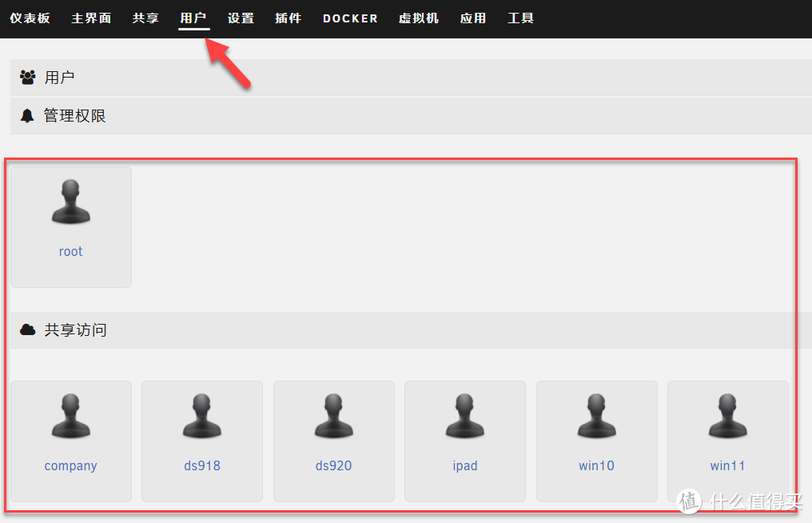Click the 管理权限 section heading text
The image size is (812, 523).
pyautogui.click(x=74, y=116)
